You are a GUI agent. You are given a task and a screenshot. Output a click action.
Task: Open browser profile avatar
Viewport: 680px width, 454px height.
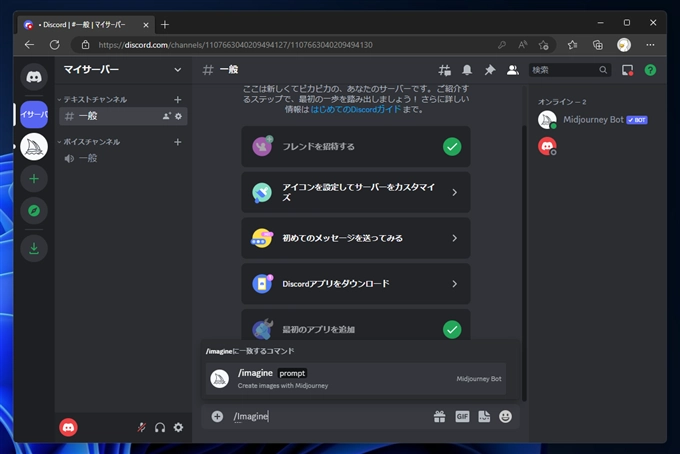pos(624,45)
